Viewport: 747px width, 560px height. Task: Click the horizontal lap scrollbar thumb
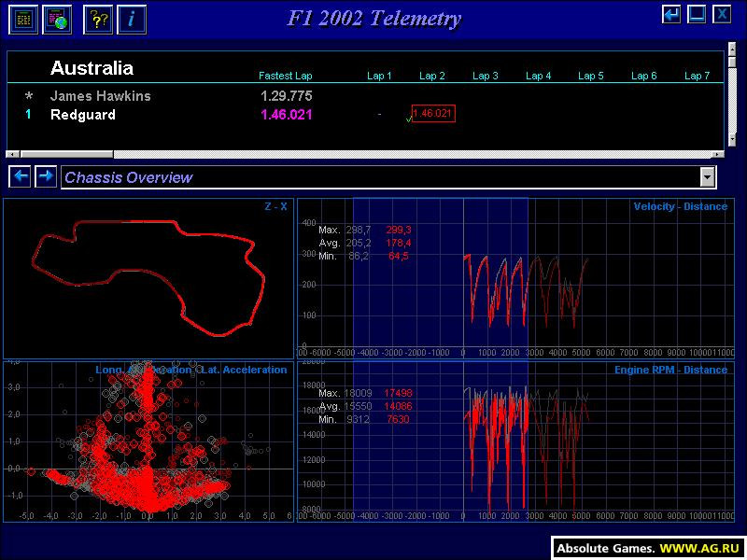pyautogui.click(x=66, y=154)
